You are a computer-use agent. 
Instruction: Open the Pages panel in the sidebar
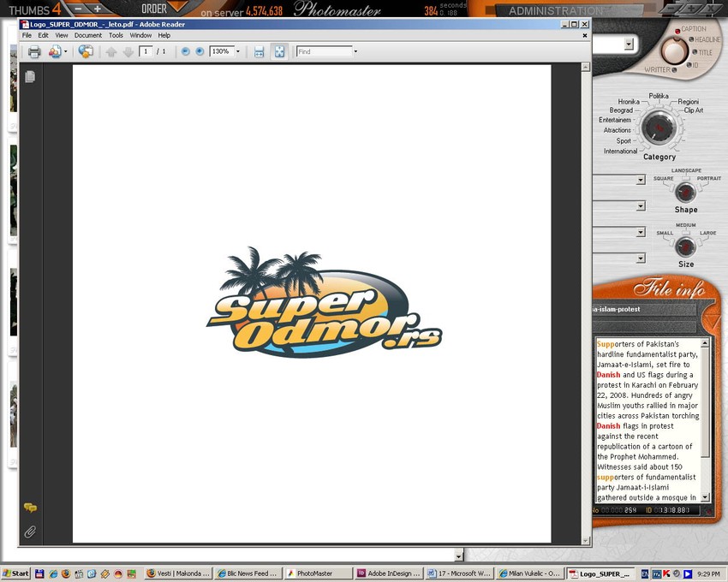(x=30, y=77)
